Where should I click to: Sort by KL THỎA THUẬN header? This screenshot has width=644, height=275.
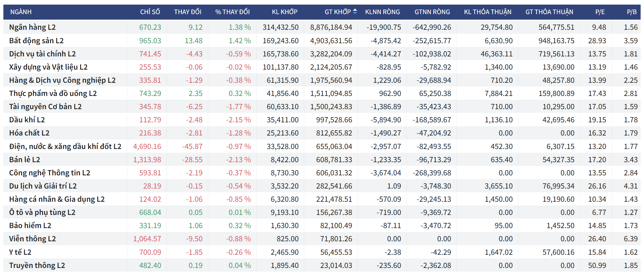(488, 12)
